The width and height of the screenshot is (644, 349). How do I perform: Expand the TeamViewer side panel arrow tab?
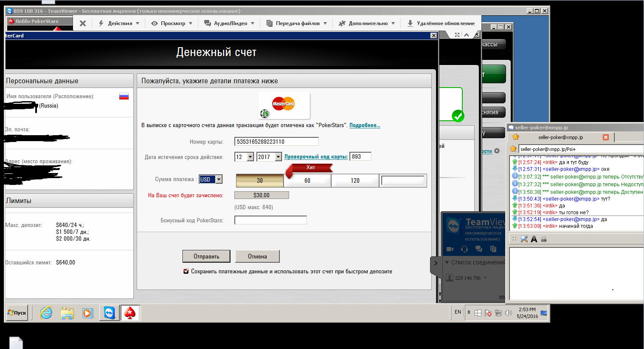tap(436, 263)
